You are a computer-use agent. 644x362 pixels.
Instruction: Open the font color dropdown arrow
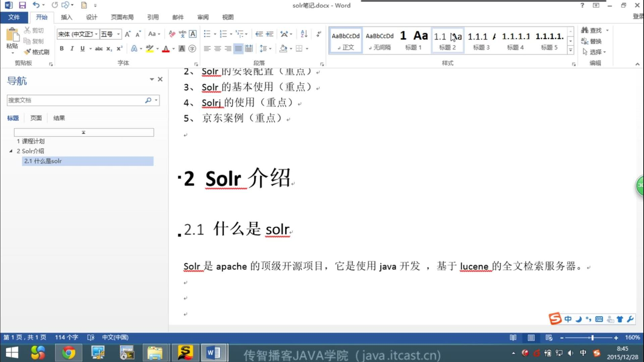click(x=173, y=49)
